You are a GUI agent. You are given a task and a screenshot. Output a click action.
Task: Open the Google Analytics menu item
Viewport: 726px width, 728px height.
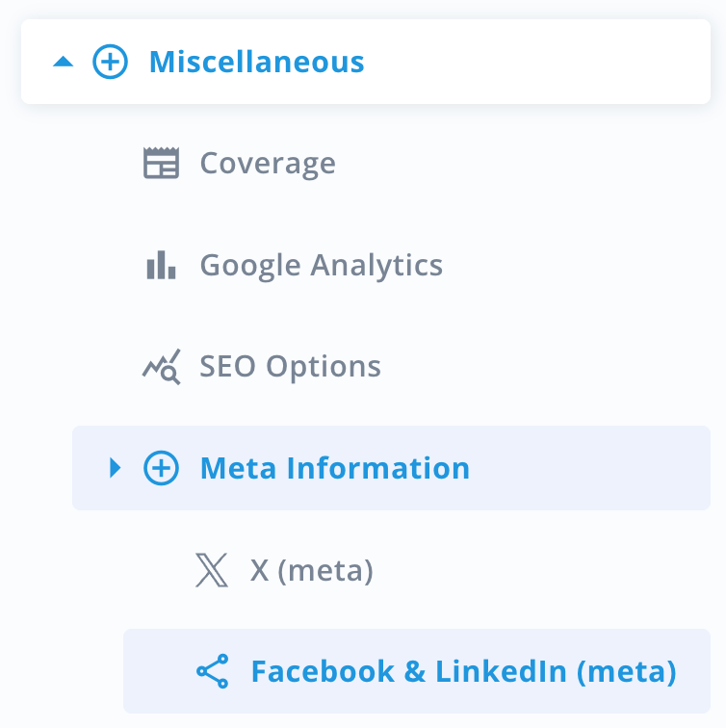tap(321, 265)
